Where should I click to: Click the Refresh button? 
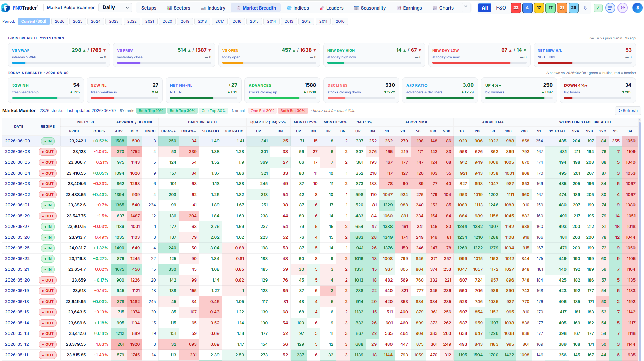628,111
